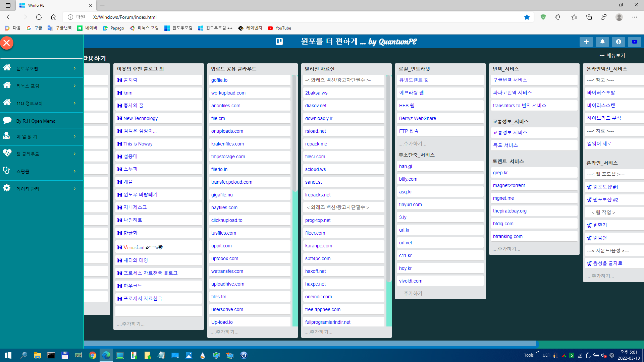Screen dimensions: 644x362
Task: Expand the 11Q 정보모아 sidebar item
Action: [x=41, y=103]
